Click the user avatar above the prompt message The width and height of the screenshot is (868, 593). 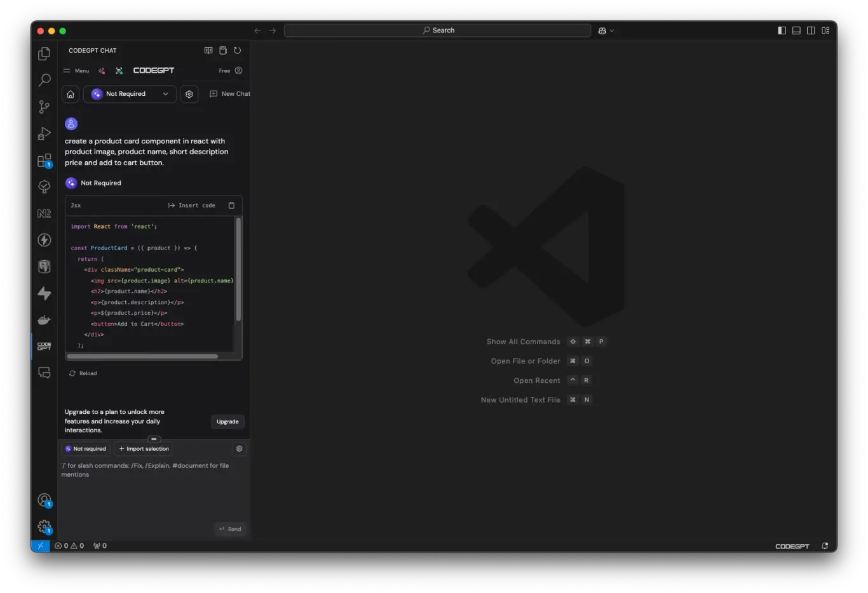(71, 124)
